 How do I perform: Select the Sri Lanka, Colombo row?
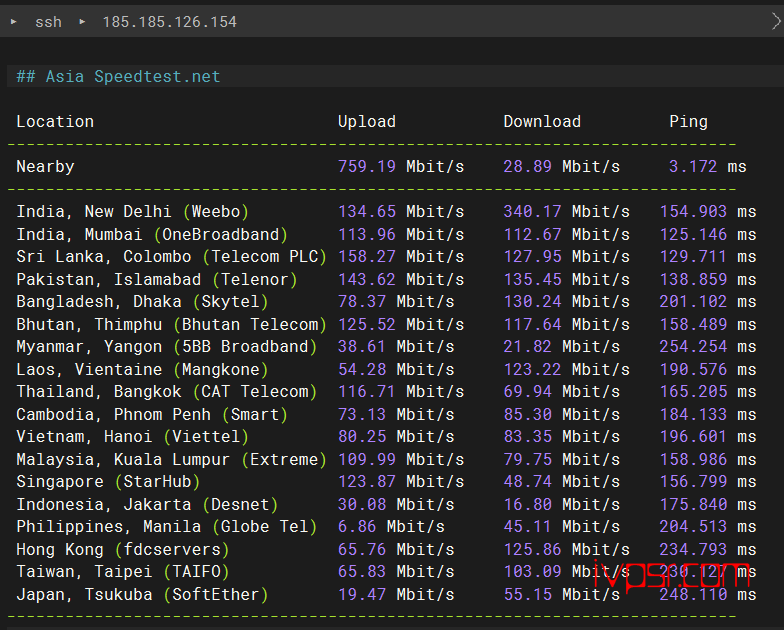386,256
